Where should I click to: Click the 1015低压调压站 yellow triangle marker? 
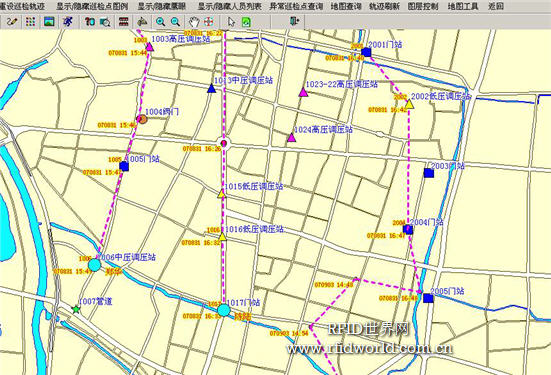tap(221, 194)
